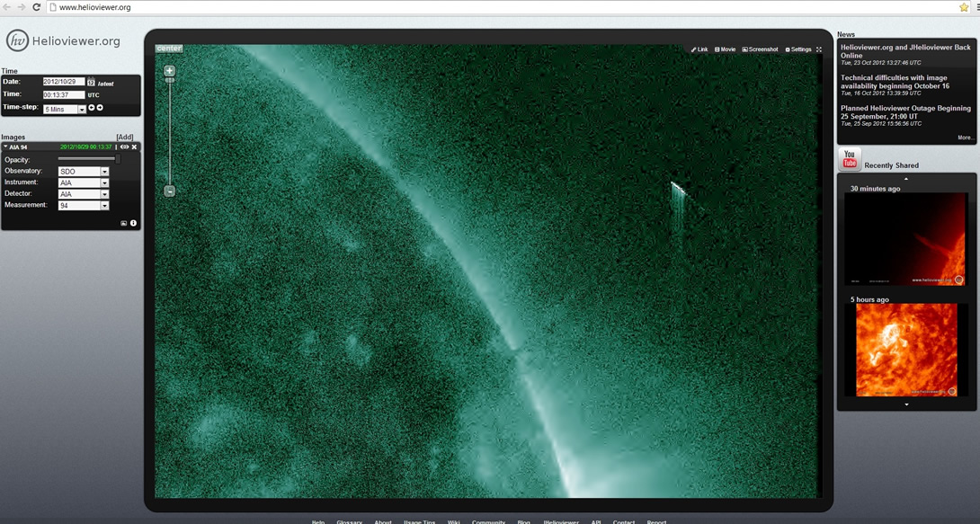Open the orange sun video thumbnail
Screen dimensions: 980x524
click(x=906, y=350)
